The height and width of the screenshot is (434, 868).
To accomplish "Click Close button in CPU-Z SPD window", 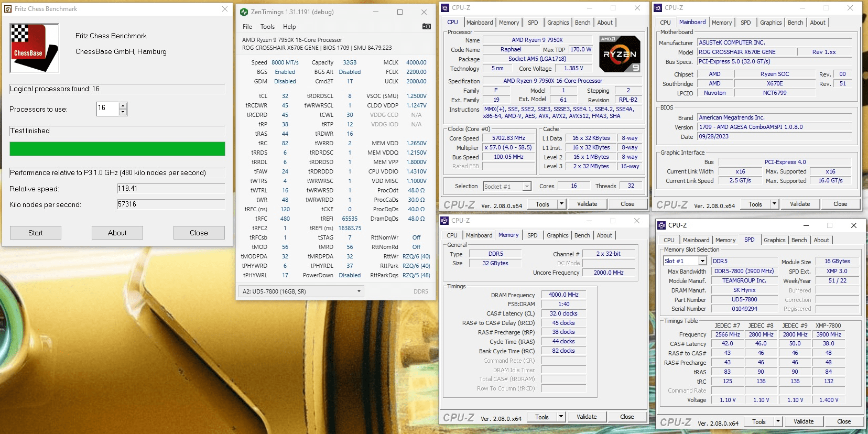I will point(844,421).
